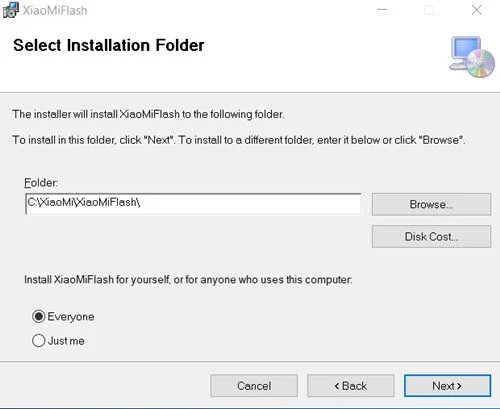
Task: Click the XiaoMiFlash title bar text
Action: (55, 11)
